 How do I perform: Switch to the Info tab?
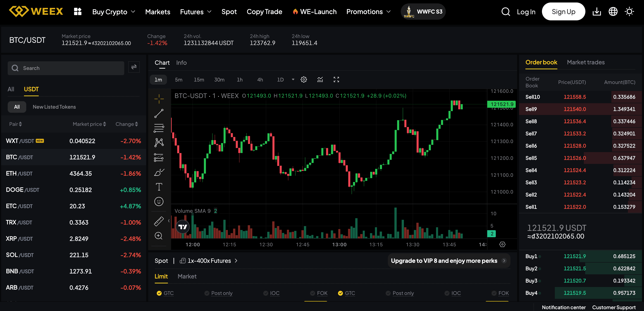(181, 63)
